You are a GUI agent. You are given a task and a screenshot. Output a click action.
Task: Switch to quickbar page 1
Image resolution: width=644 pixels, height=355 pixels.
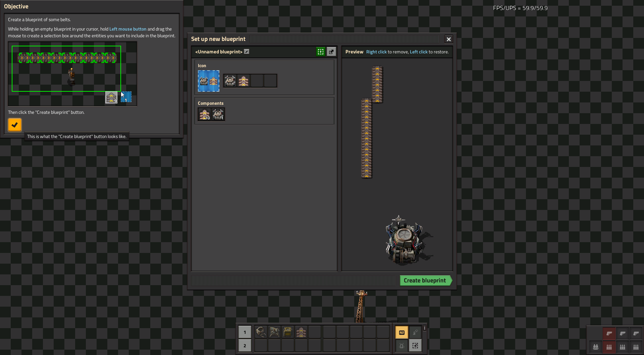(x=245, y=332)
